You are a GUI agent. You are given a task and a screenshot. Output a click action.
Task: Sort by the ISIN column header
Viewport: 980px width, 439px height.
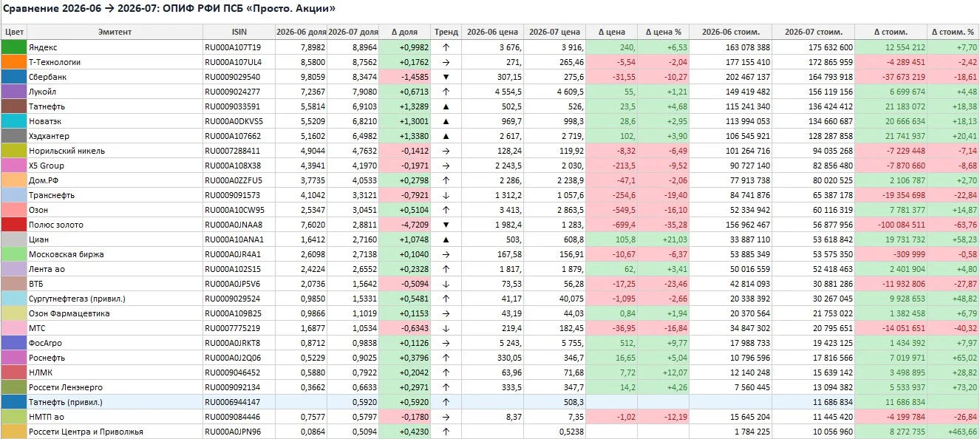pyautogui.click(x=238, y=32)
